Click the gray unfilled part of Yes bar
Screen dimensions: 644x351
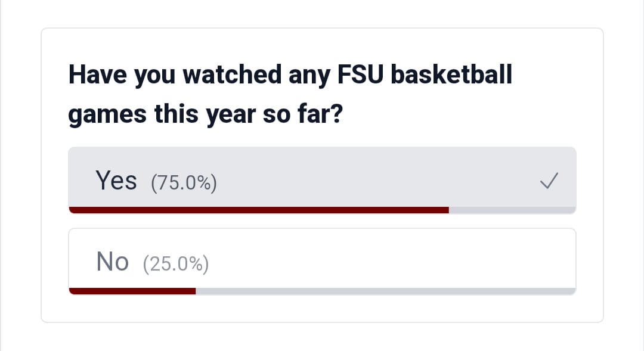coord(513,210)
